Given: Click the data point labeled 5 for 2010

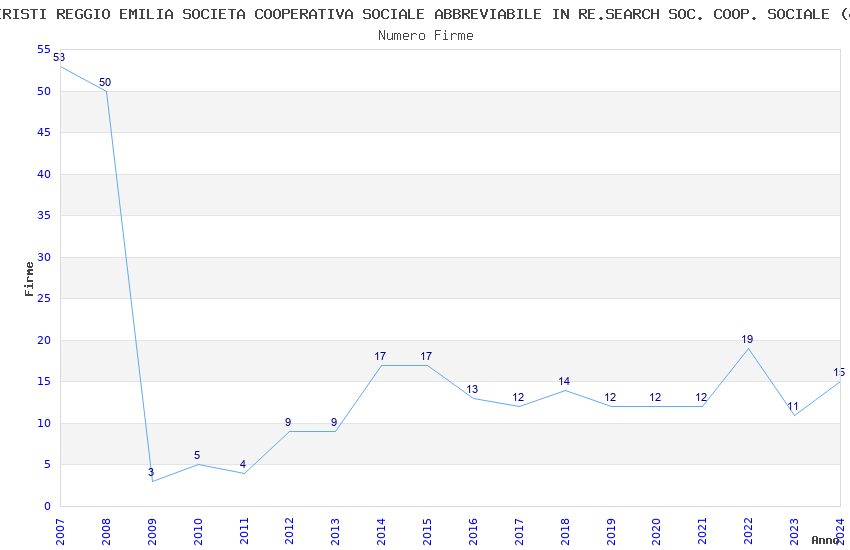Looking at the screenshot, I should click(x=198, y=464).
